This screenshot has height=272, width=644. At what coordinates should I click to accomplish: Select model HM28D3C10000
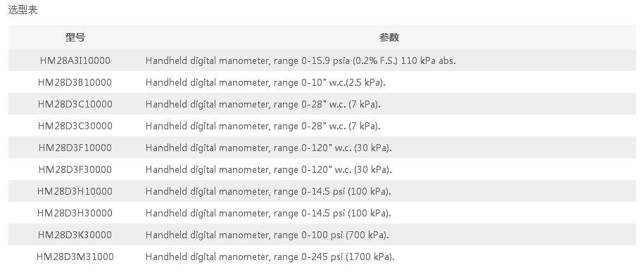[x=75, y=104]
